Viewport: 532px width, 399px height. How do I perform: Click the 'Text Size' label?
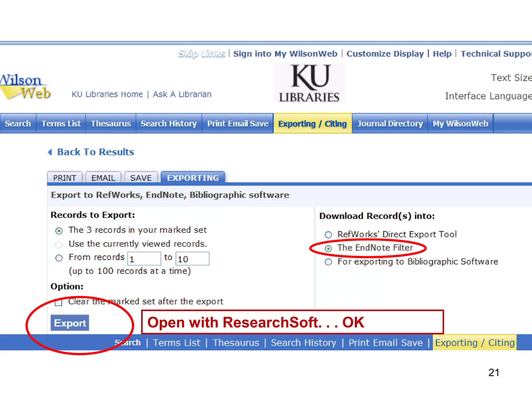pyautogui.click(x=511, y=78)
